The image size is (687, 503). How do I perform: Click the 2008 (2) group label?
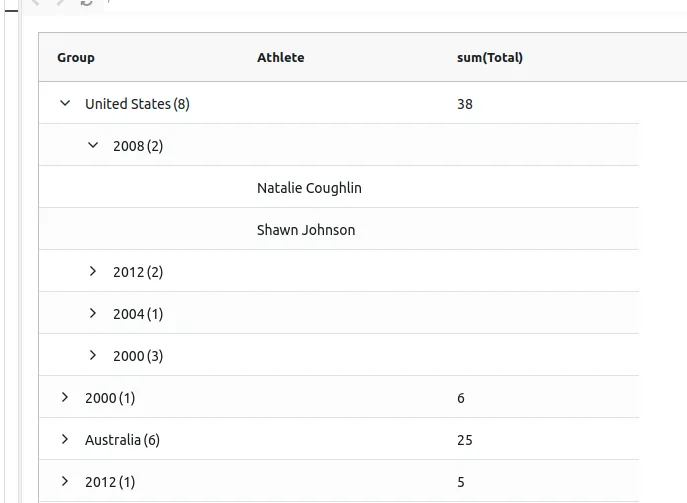pyautogui.click(x=138, y=146)
